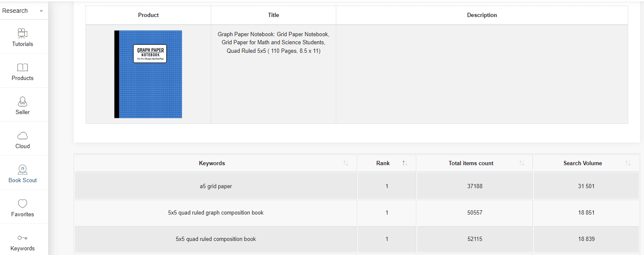The width and height of the screenshot is (644, 255).
Task: Select the Seller person icon
Action: click(23, 101)
